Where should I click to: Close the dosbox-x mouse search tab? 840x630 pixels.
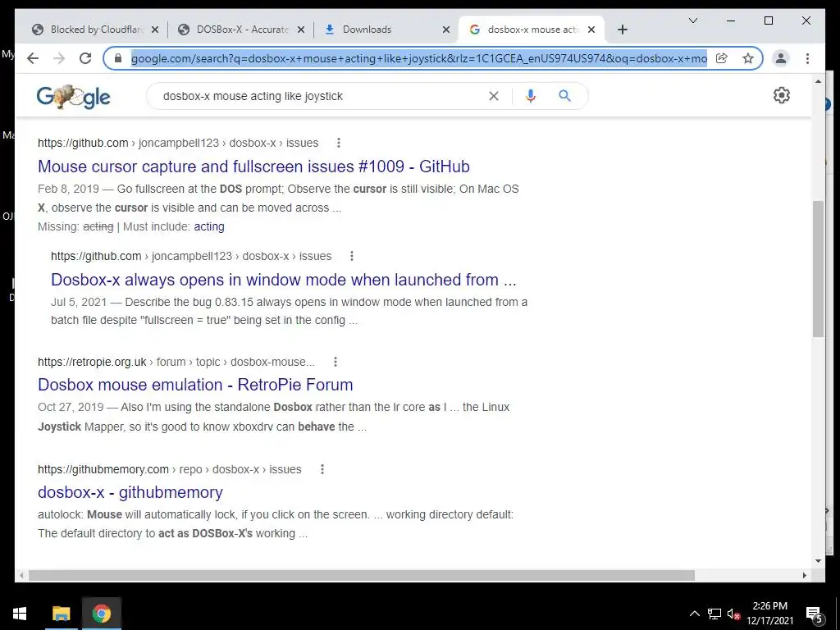tap(591, 30)
